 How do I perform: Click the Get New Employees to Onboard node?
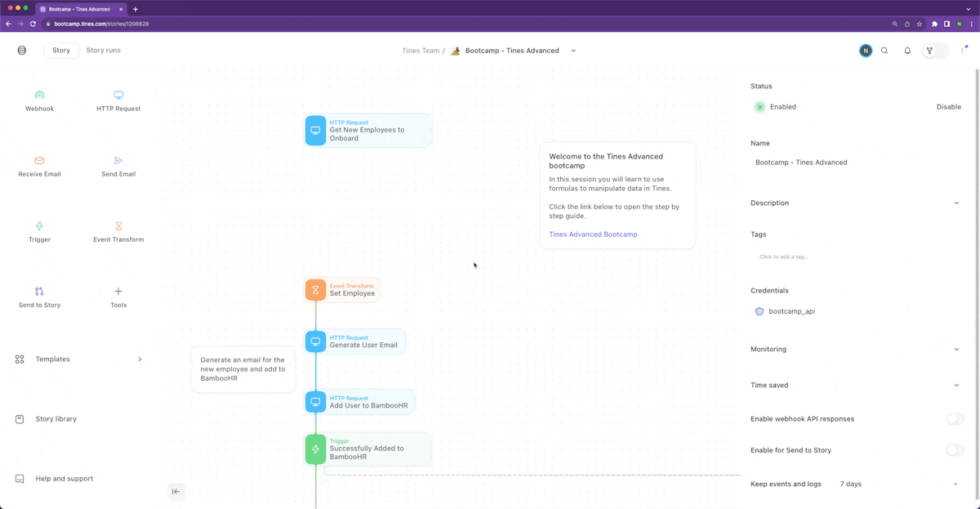[368, 131]
